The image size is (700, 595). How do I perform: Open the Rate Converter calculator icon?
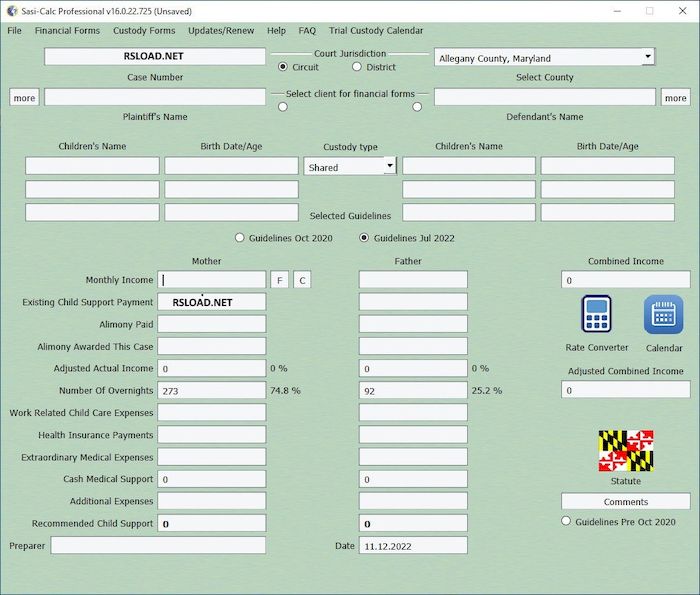[x=596, y=314]
